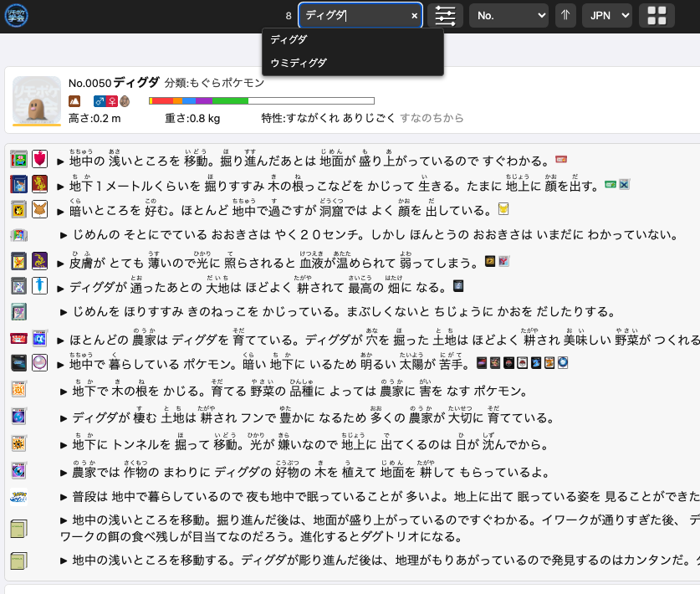The image size is (700, 594).
Task: Expand the entry starting with 地下に トンネルを 掘って
Action: [64, 445]
